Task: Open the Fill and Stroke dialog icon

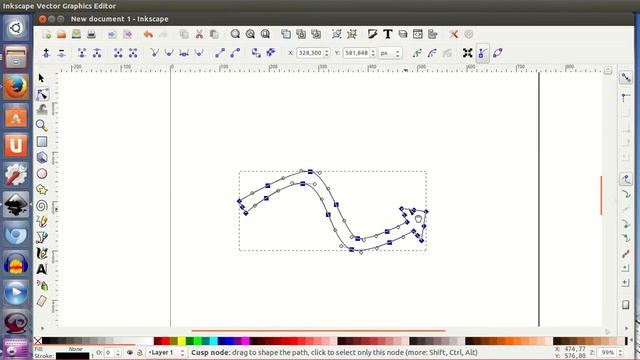Action: point(372,34)
